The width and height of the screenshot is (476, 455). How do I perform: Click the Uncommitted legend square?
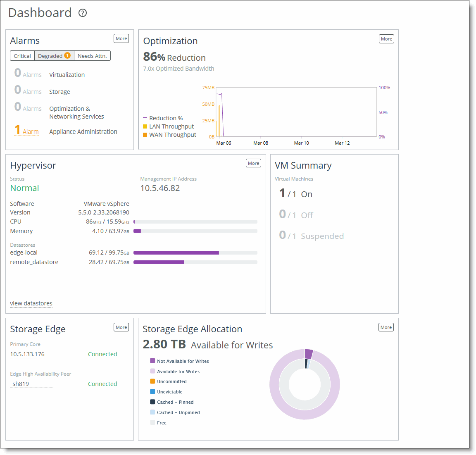point(152,381)
